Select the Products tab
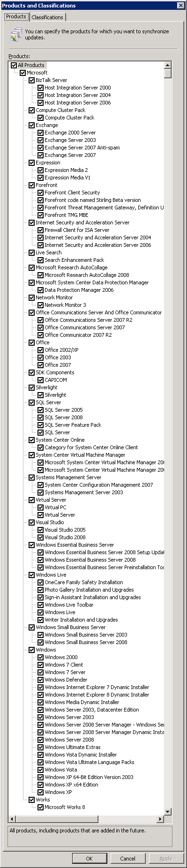The height and width of the screenshot is (868, 187). (x=16, y=16)
